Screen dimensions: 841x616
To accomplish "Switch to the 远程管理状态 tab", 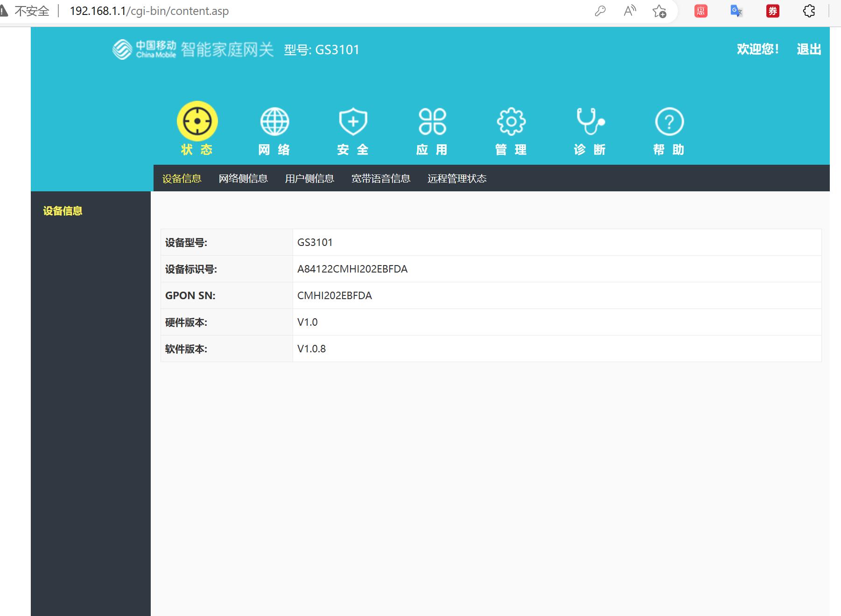I will [x=457, y=178].
